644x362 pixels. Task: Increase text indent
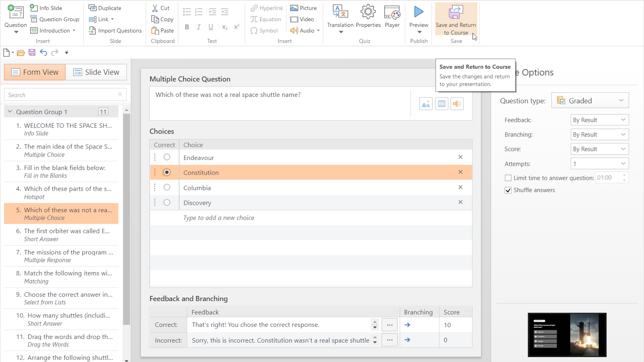[x=225, y=12]
